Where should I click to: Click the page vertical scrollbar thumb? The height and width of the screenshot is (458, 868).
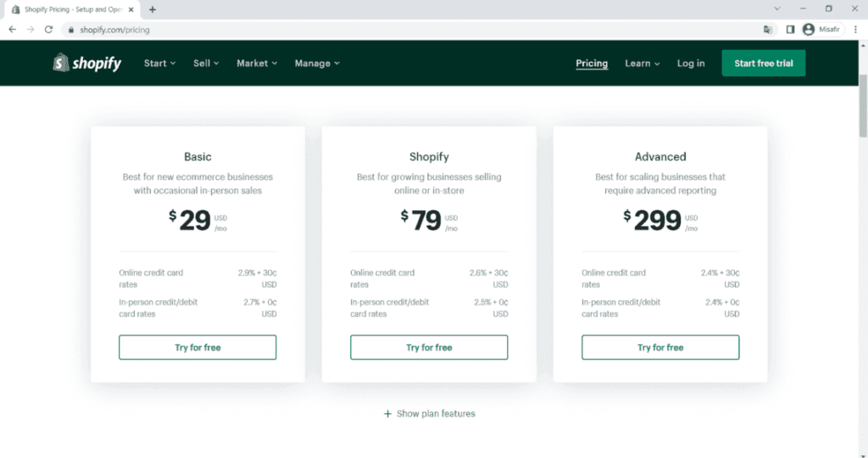(863, 105)
